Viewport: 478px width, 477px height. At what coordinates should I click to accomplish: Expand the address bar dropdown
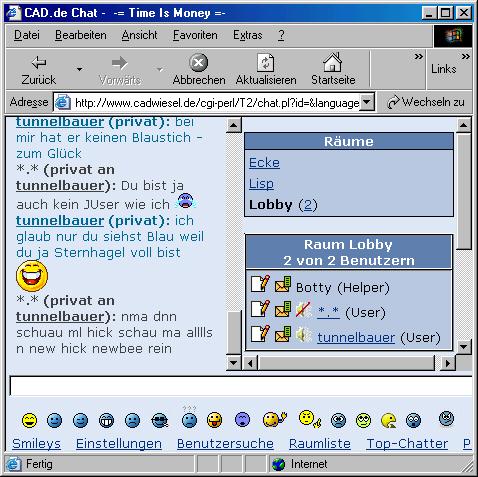[367, 102]
